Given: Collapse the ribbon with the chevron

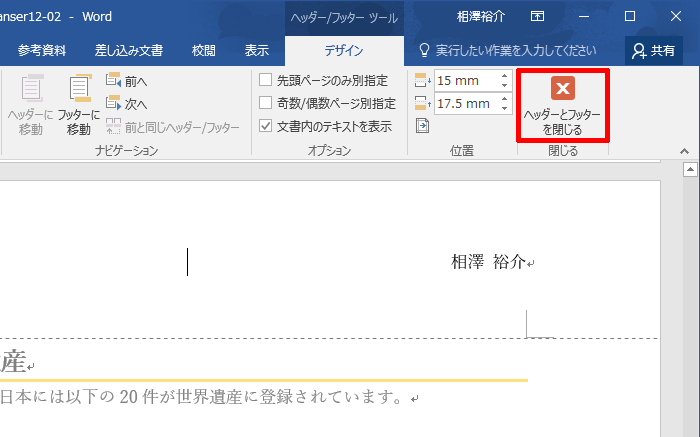Looking at the screenshot, I should click(684, 151).
